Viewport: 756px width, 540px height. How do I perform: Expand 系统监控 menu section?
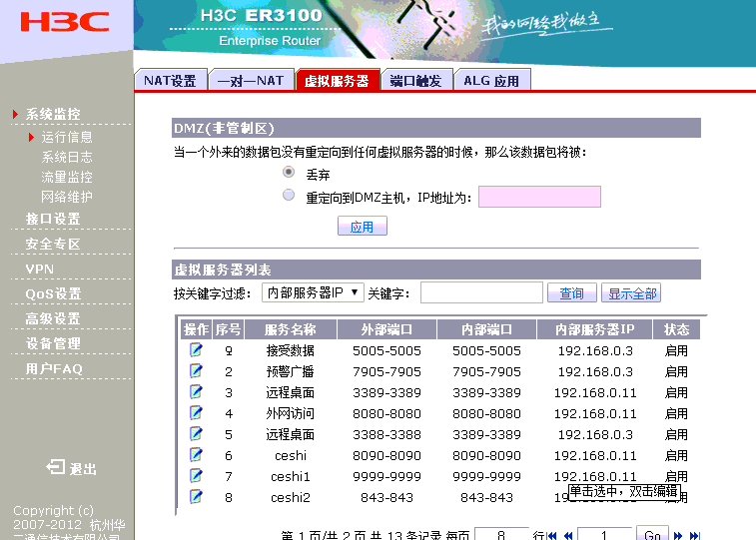click(x=53, y=114)
